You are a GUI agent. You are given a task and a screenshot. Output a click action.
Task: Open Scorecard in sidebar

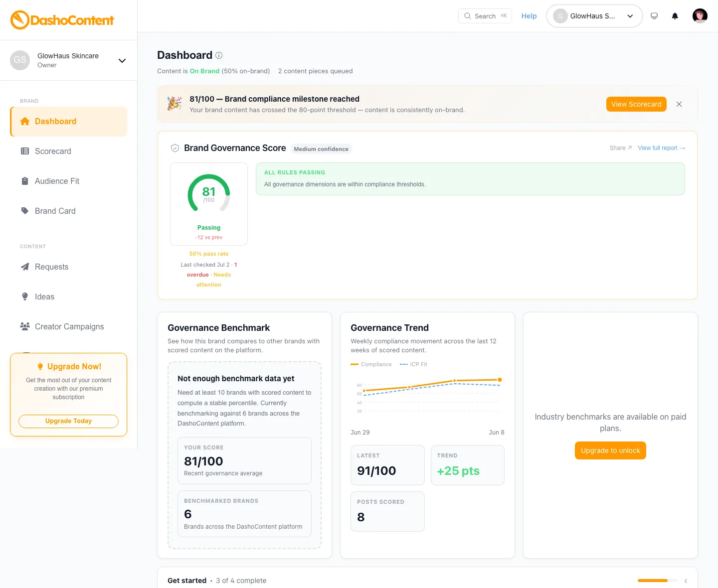click(69, 151)
